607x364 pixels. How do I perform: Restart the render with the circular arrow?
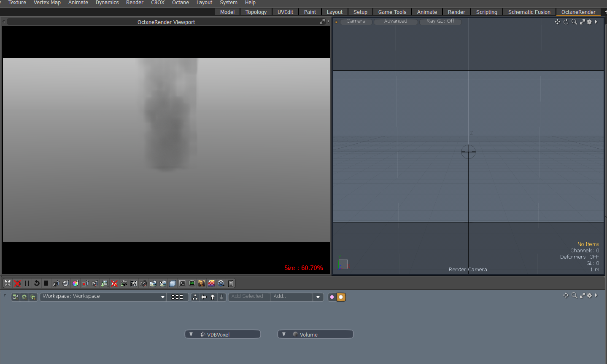(x=37, y=284)
